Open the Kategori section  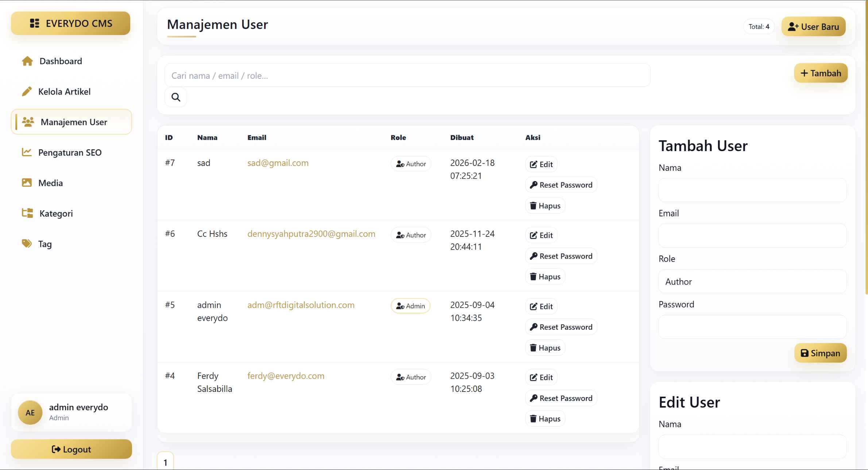[x=71, y=213]
